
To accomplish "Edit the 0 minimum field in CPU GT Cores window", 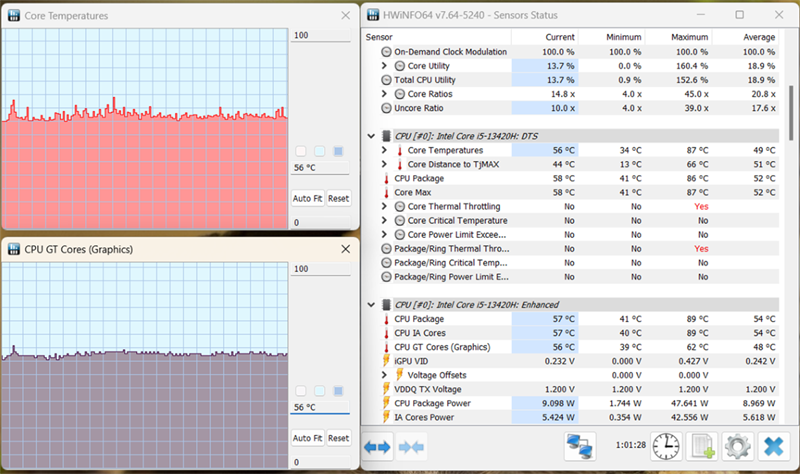I will tap(320, 462).
